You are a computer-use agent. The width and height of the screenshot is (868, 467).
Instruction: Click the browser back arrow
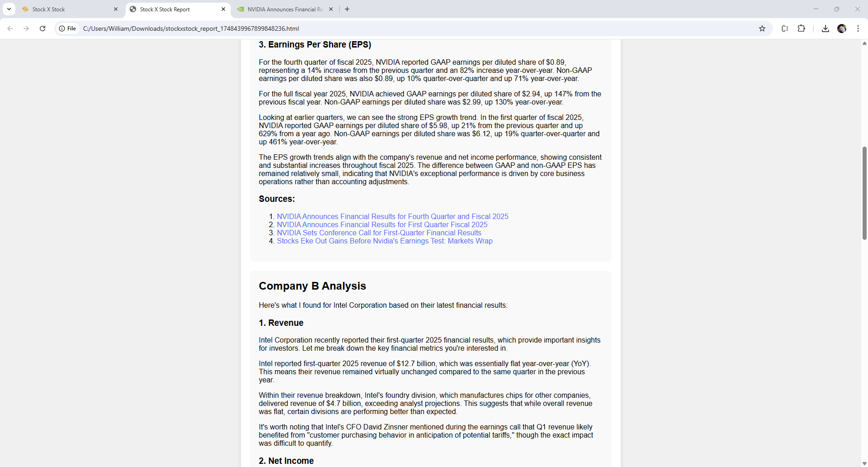pos(10,29)
